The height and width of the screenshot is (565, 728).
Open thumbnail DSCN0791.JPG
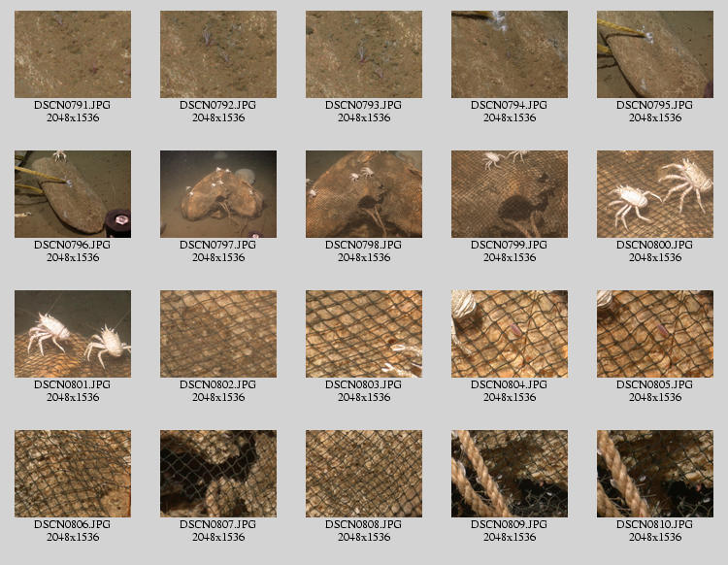click(x=73, y=54)
